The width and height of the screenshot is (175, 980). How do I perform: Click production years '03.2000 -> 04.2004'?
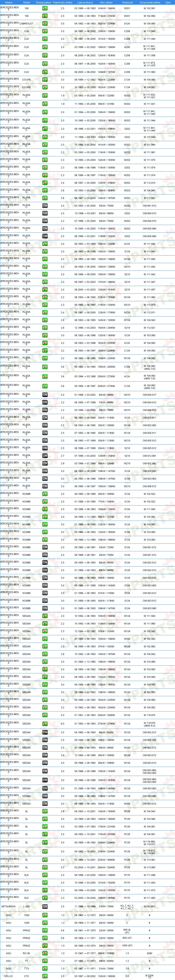(85, 898)
